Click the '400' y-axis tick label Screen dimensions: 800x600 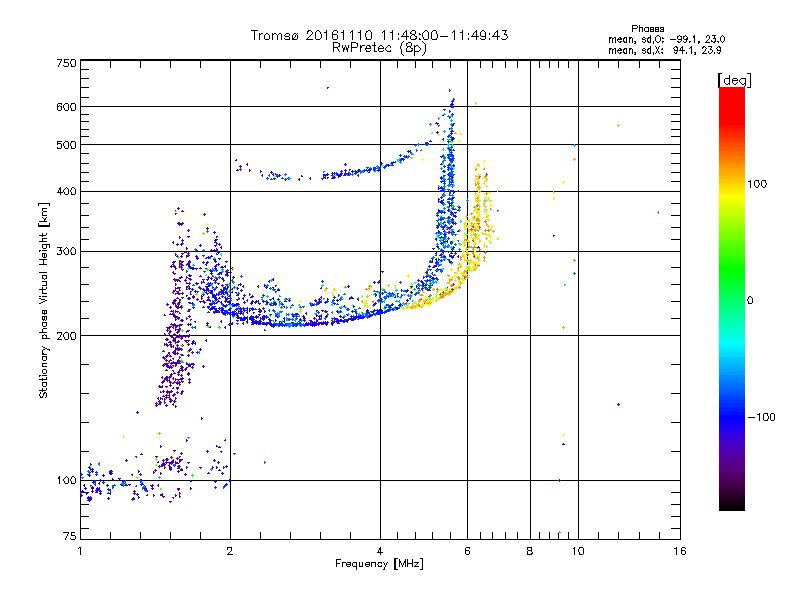[x=66, y=192]
